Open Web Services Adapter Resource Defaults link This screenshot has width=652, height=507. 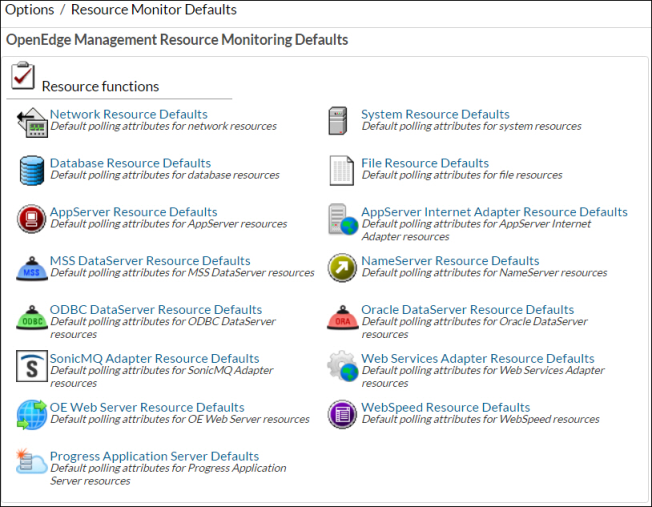point(477,359)
